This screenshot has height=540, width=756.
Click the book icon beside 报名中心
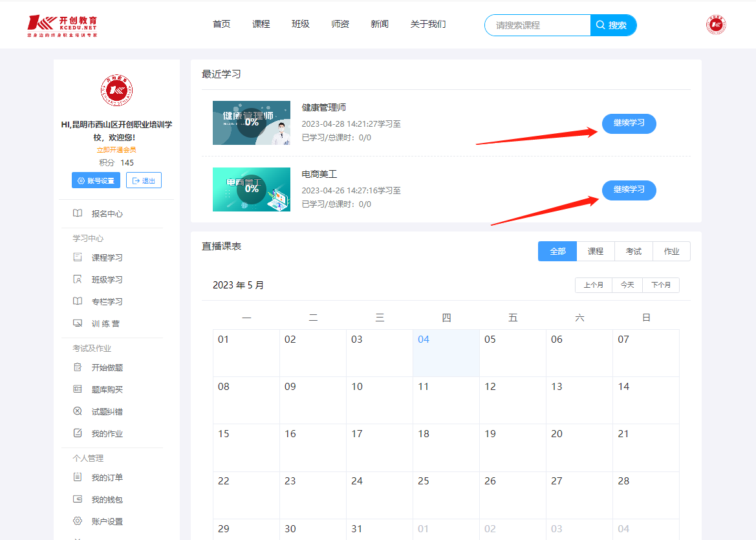(77, 213)
